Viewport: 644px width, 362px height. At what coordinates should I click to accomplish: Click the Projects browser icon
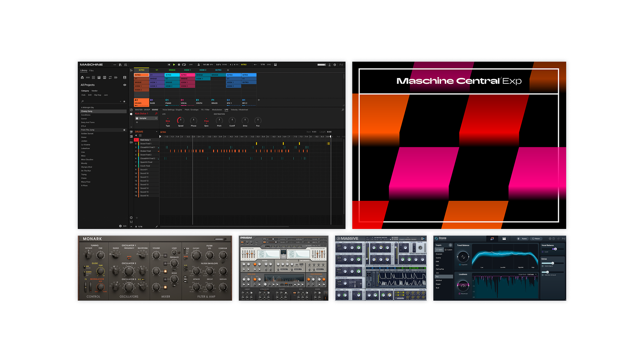coord(82,77)
